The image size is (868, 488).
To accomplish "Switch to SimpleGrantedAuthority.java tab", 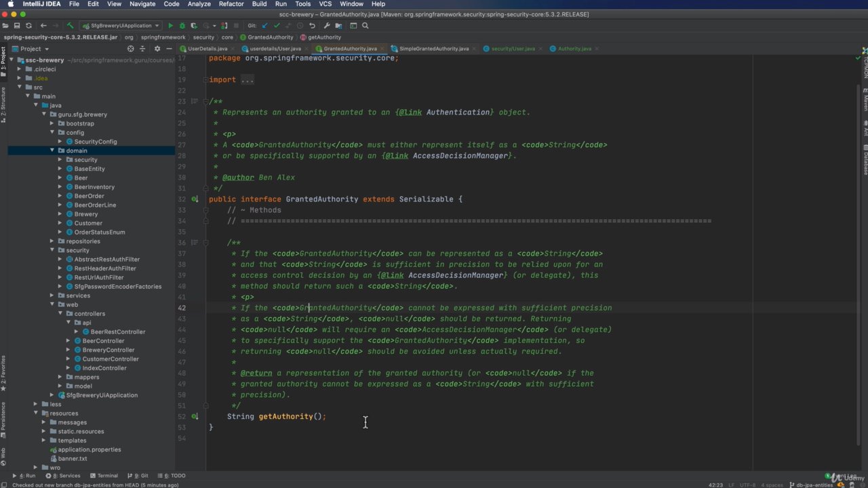I will (x=433, y=49).
